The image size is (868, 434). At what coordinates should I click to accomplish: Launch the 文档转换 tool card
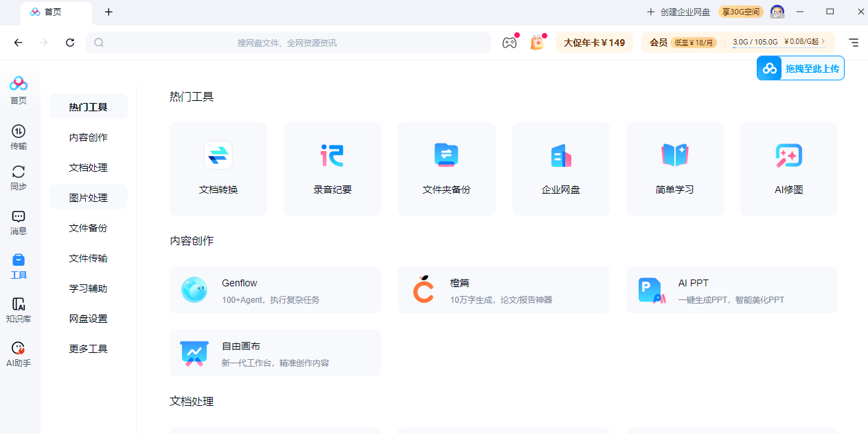click(x=218, y=169)
